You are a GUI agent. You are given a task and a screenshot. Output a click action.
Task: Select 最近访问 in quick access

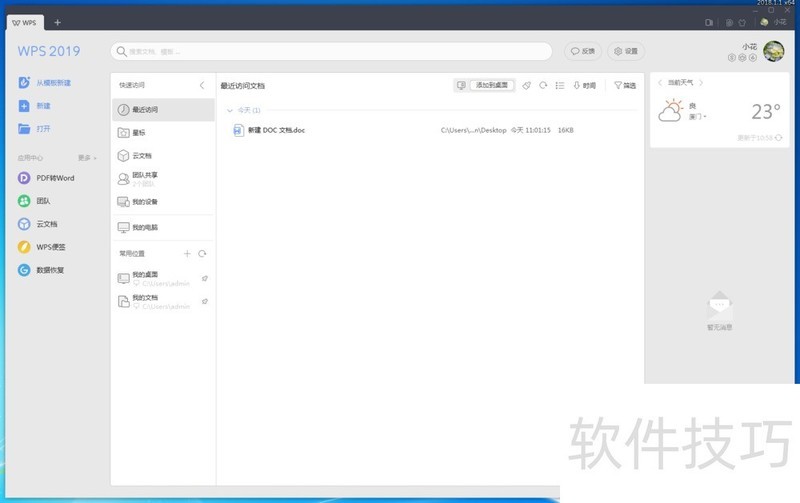(163, 110)
